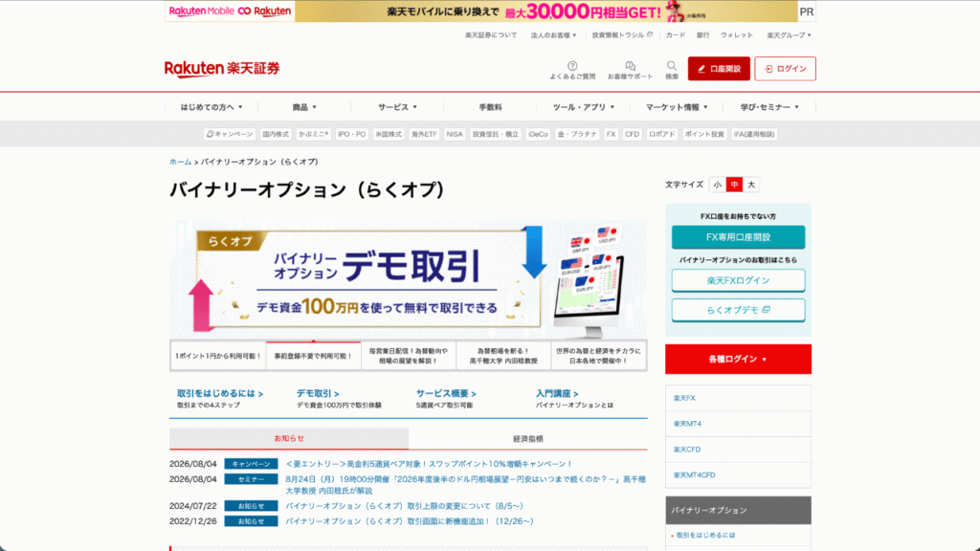
Task: Select 投資信託・積立 quick link chip
Action: coord(495,134)
